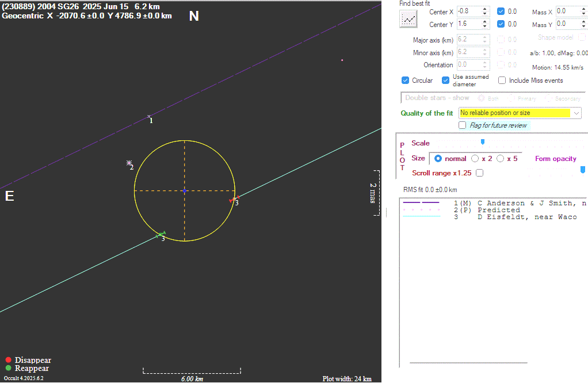The image size is (588, 383).
Task: Enable Include Miss events checkbox
Action: (502, 80)
